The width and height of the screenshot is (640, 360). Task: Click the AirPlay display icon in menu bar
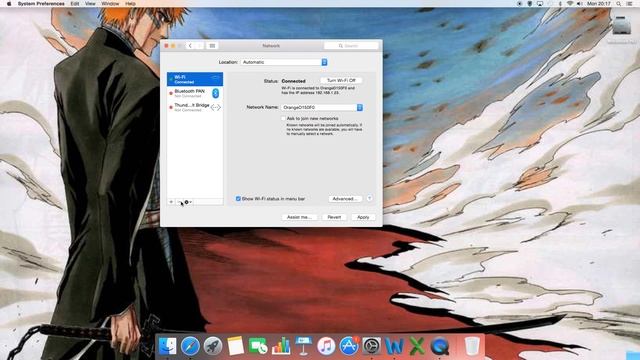click(540, 3)
